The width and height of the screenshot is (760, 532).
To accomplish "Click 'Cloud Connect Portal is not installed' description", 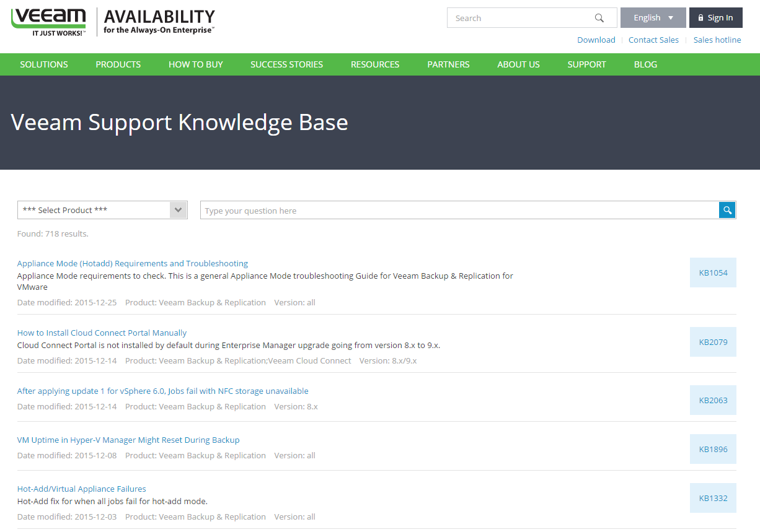I will coord(229,345).
